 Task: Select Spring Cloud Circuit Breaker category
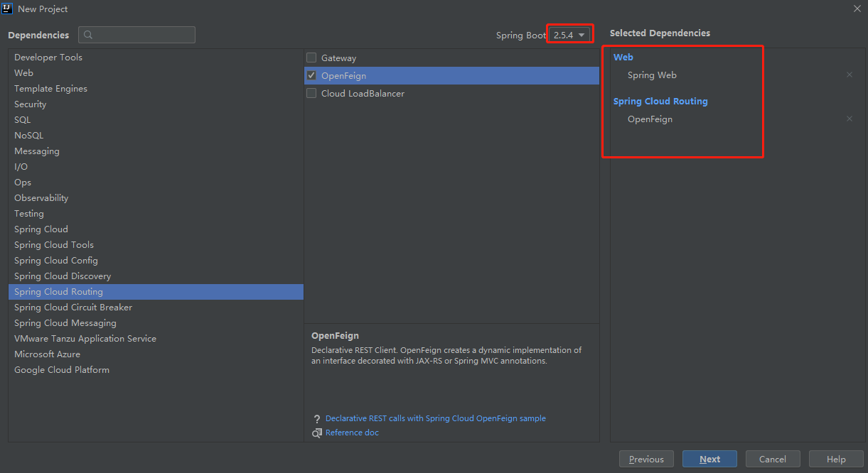tap(156, 308)
